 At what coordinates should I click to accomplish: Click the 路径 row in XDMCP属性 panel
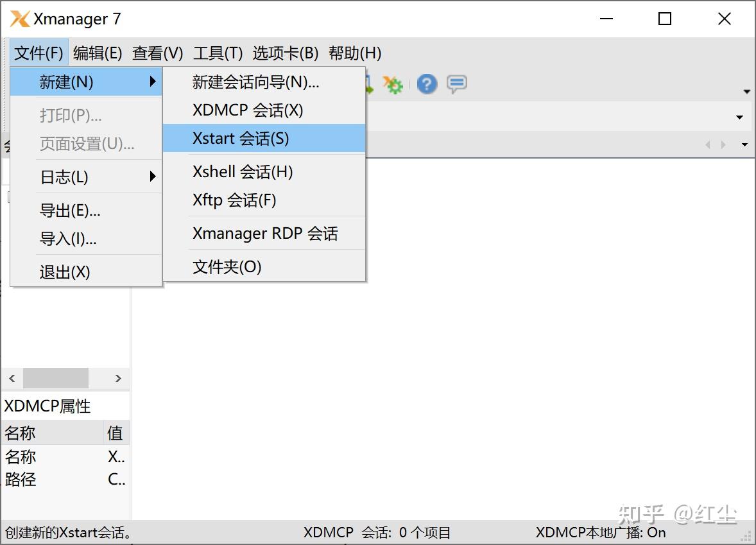(x=21, y=480)
